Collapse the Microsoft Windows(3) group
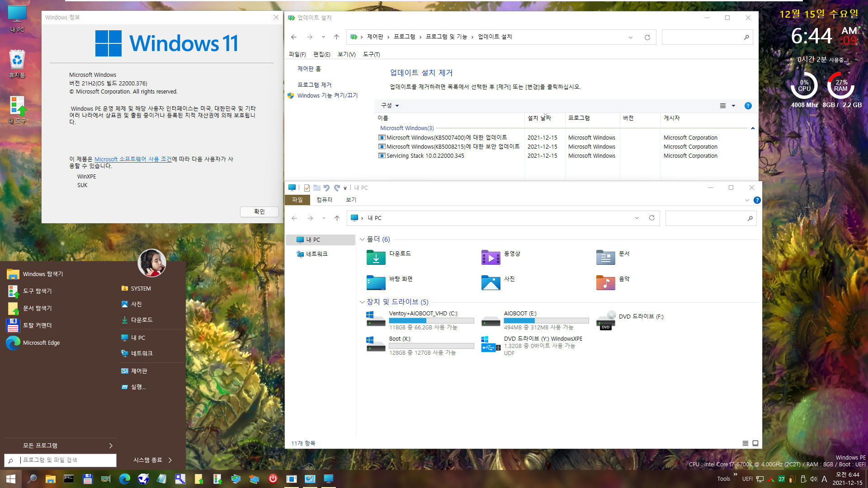 [753, 128]
